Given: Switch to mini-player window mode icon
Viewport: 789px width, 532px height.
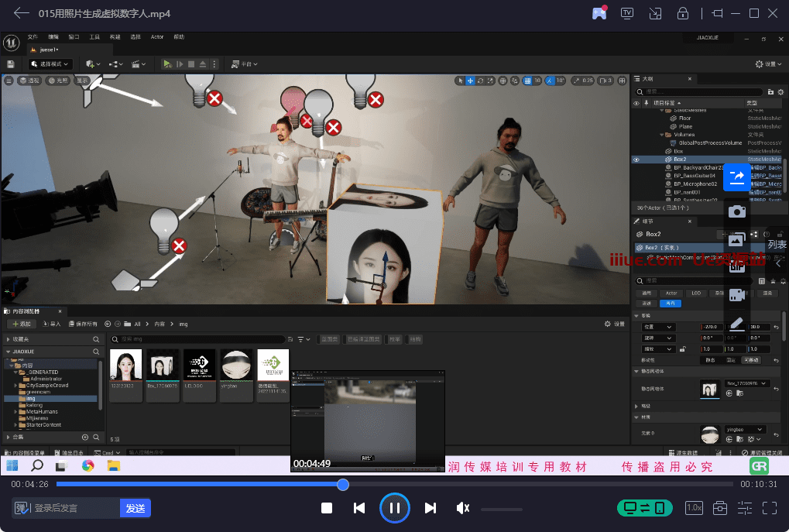Looking at the screenshot, I should click(x=655, y=13).
